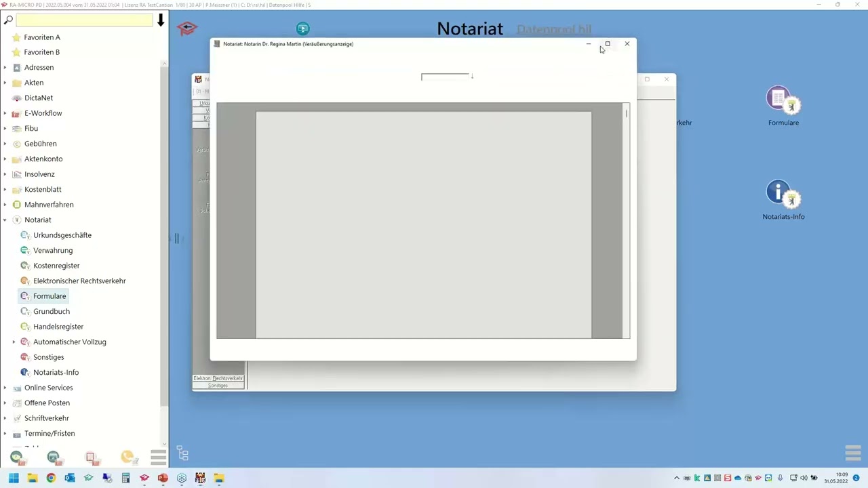Open the DictaNet module
Image resolution: width=868 pixels, height=488 pixels.
click(39, 98)
